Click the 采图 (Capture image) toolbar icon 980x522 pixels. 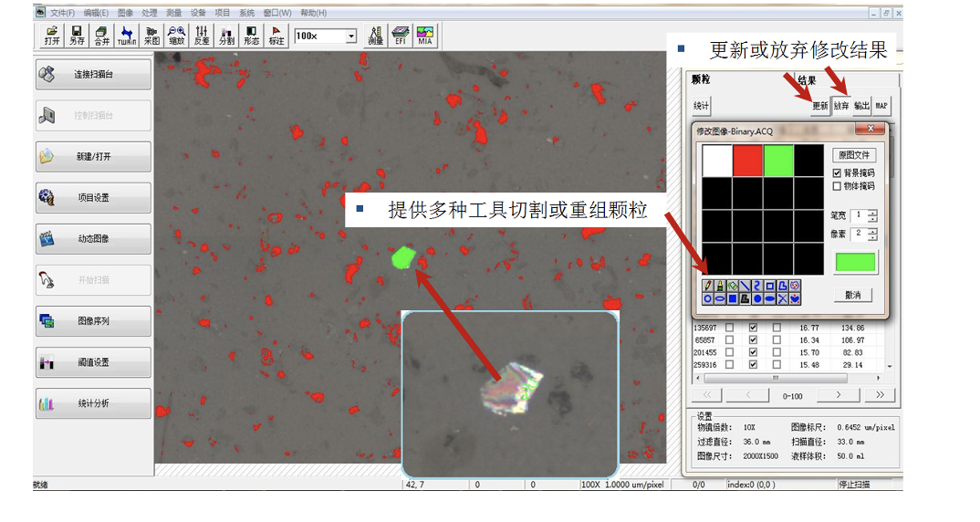[151, 36]
